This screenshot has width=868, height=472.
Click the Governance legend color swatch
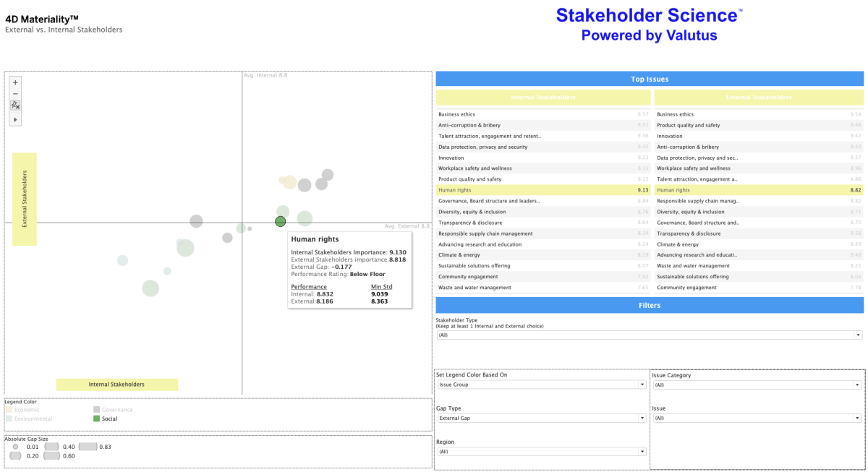tap(96, 410)
